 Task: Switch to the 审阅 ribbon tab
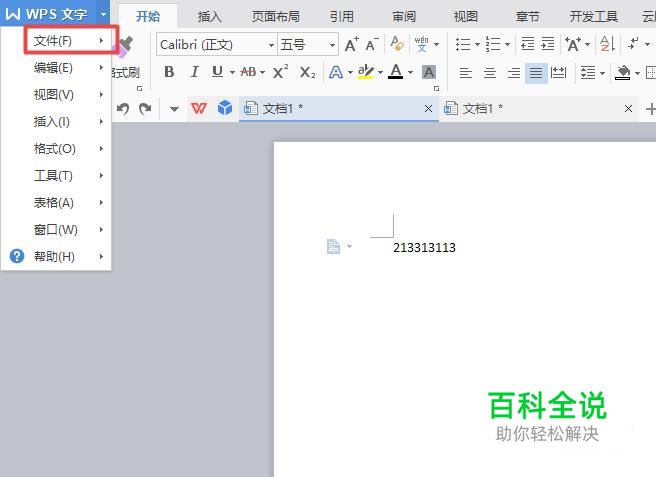404,16
